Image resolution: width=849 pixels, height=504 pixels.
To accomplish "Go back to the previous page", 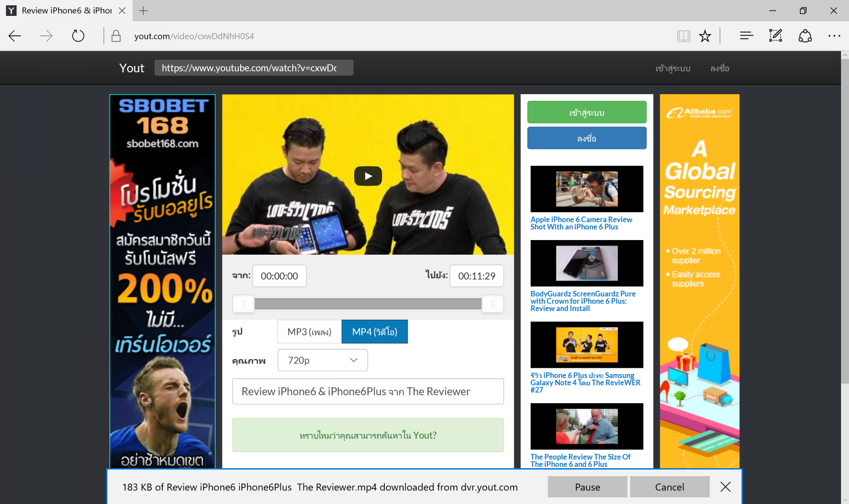I will point(15,36).
